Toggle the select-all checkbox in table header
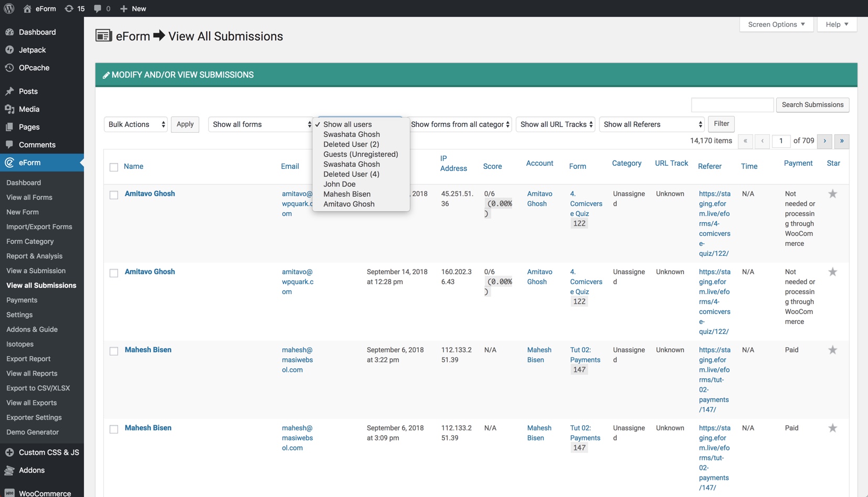 point(114,167)
